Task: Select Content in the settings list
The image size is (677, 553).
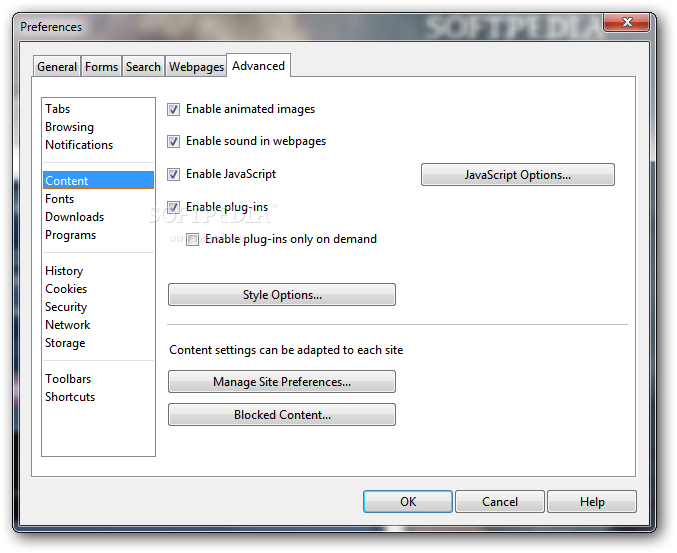Action: (x=98, y=180)
